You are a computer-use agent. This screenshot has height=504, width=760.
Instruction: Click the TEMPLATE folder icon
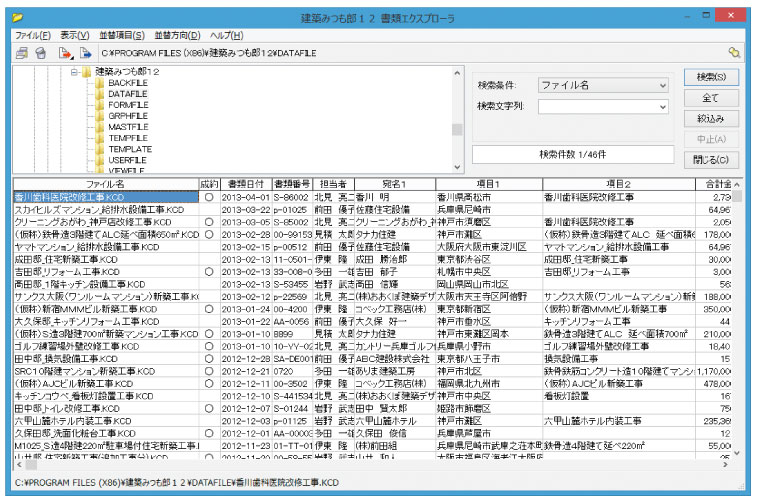pyautogui.click(x=100, y=149)
